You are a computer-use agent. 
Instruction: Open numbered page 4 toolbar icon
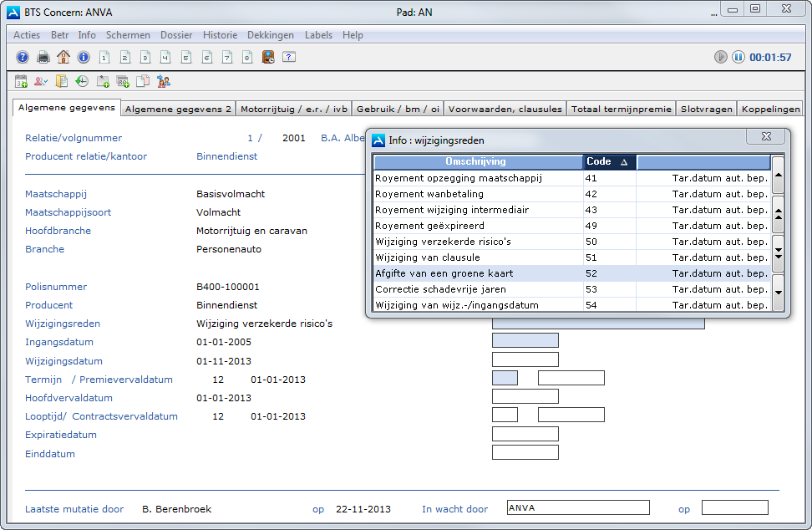tap(165, 57)
